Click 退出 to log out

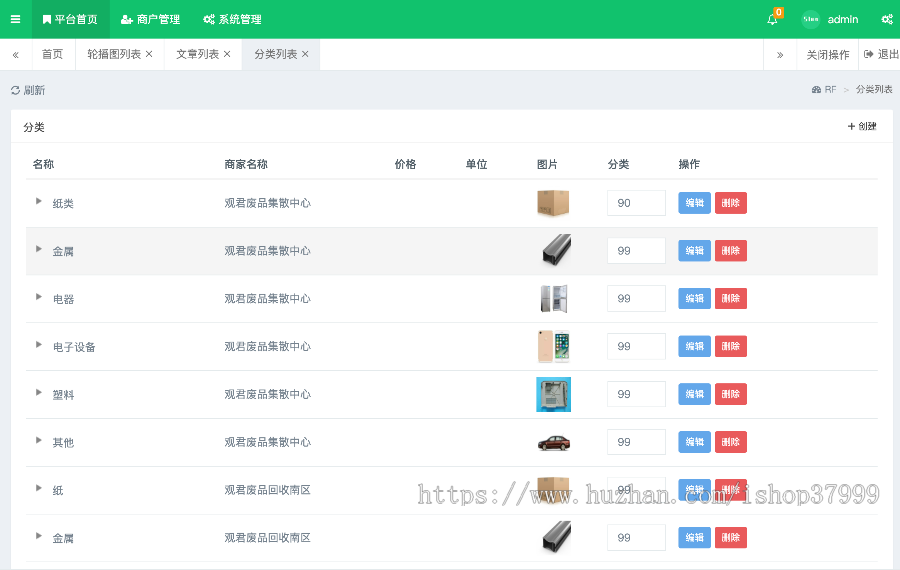(881, 55)
